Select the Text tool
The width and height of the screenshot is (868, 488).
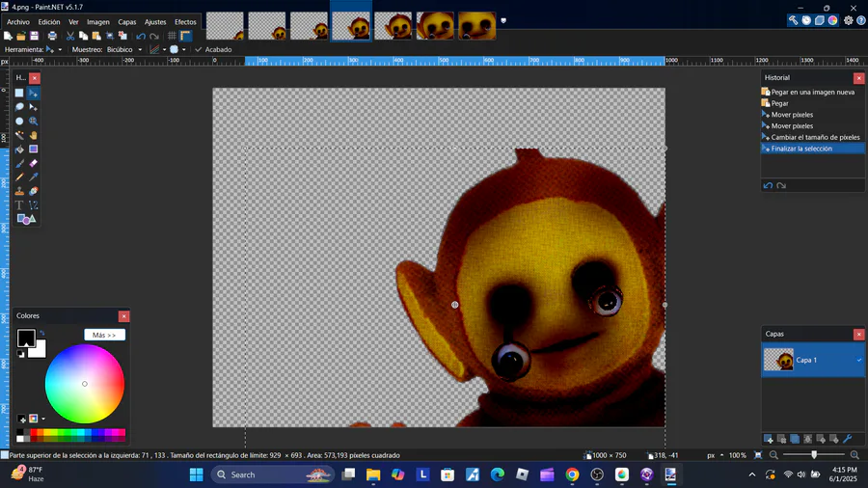tap(19, 205)
